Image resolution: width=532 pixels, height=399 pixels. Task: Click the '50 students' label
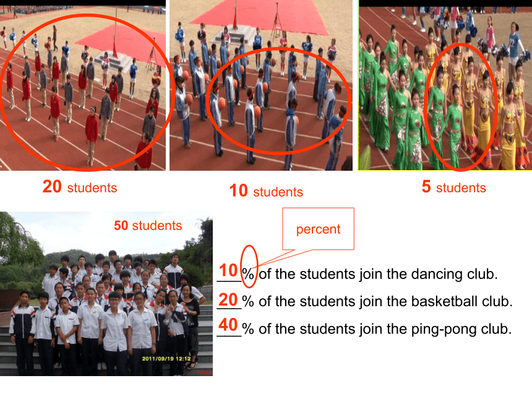click(x=148, y=226)
